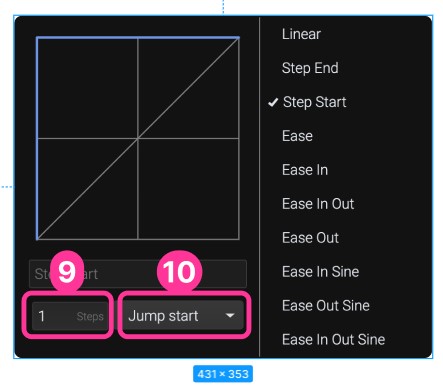Open the Jump start dropdown
This screenshot has height=392, width=443.
[x=184, y=316]
